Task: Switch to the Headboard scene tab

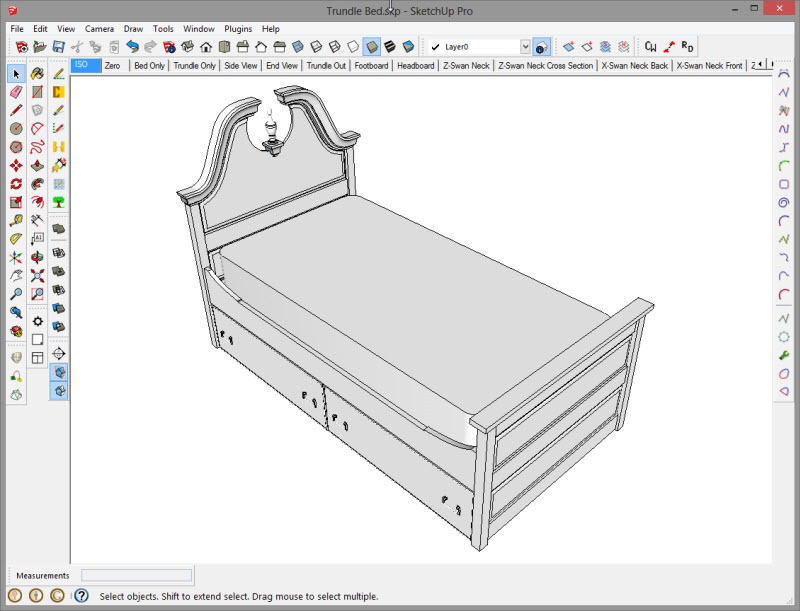Action: [x=415, y=66]
